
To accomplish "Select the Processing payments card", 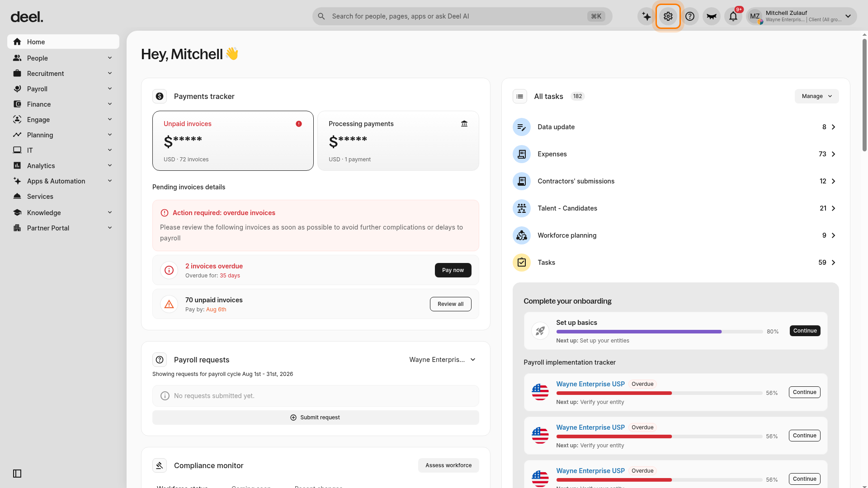I will click(x=398, y=141).
